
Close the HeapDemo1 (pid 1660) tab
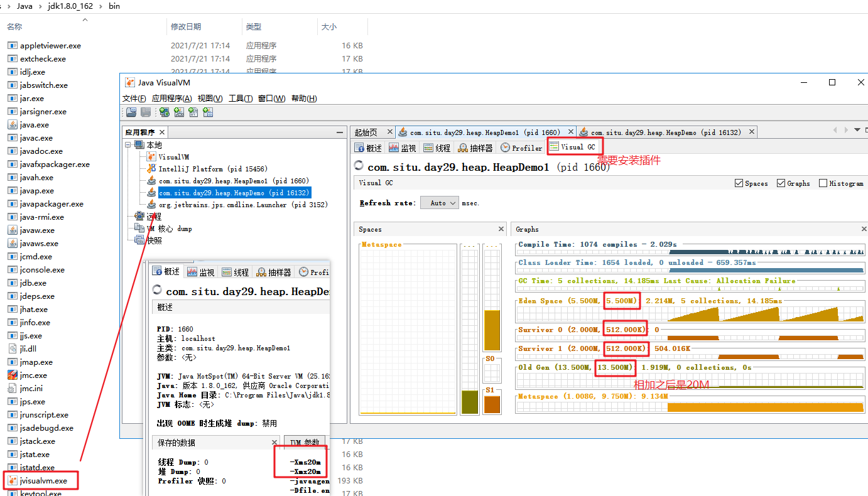pyautogui.click(x=571, y=132)
